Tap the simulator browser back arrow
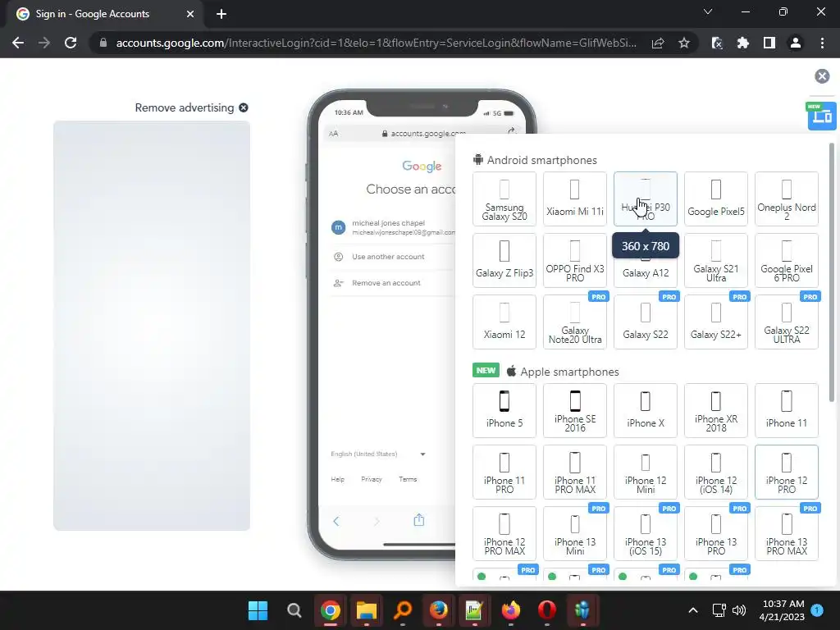840x630 pixels. 336,521
